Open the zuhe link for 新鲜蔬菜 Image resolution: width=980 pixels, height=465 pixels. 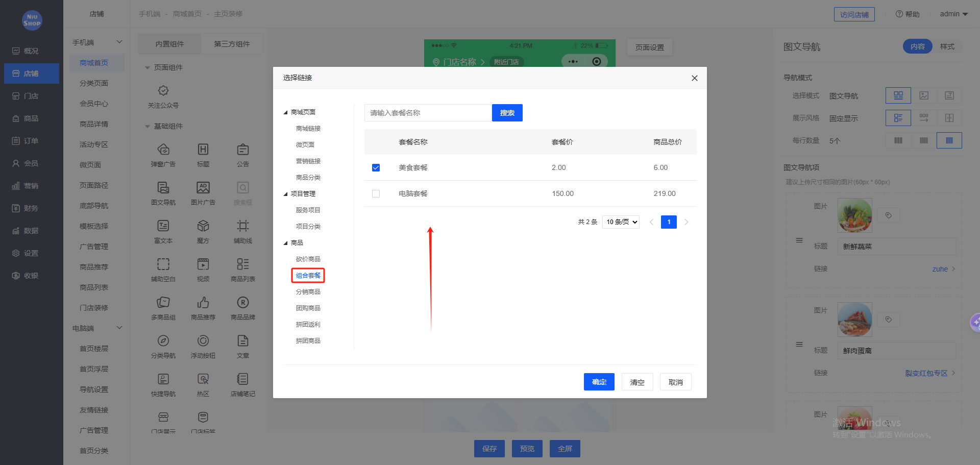pyautogui.click(x=941, y=268)
